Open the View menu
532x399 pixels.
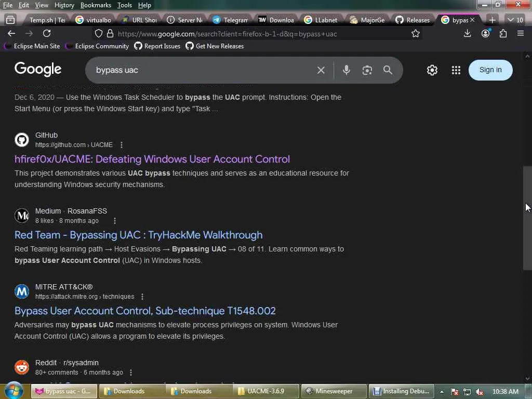coord(42,5)
